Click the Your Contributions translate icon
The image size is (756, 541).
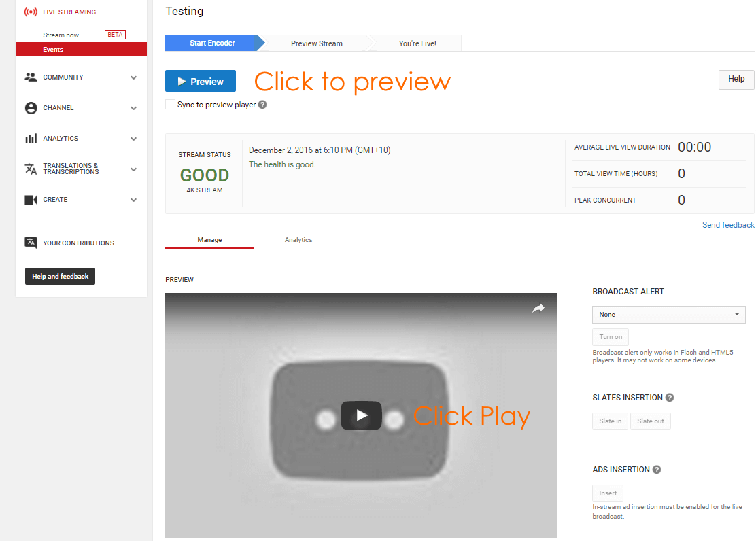tap(31, 243)
